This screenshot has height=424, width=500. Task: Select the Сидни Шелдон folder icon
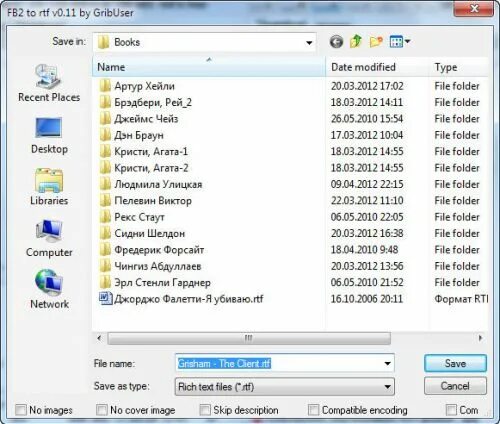105,233
